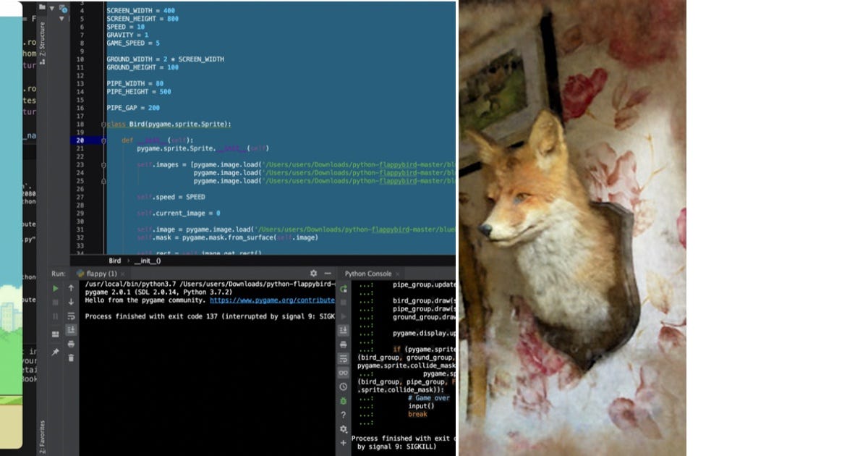Toggle soft-wrap in Python Console
This screenshot has height=456, width=868.
tap(344, 358)
